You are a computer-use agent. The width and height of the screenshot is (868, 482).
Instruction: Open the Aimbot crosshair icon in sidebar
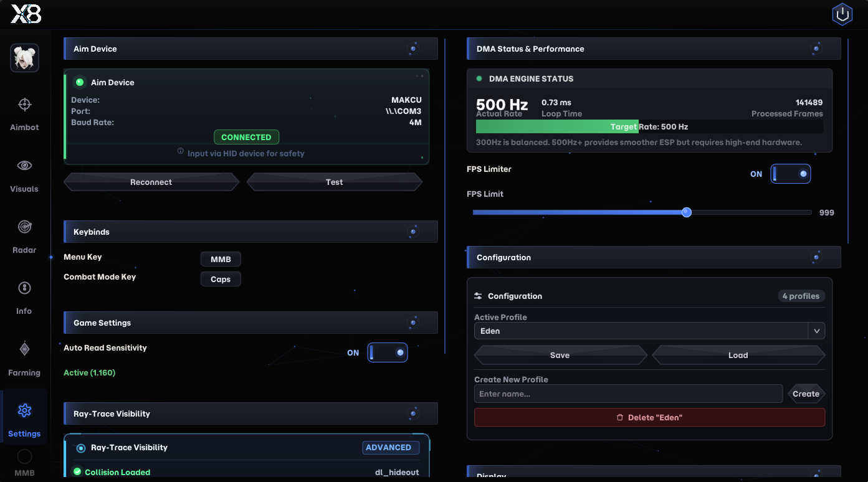tap(24, 105)
